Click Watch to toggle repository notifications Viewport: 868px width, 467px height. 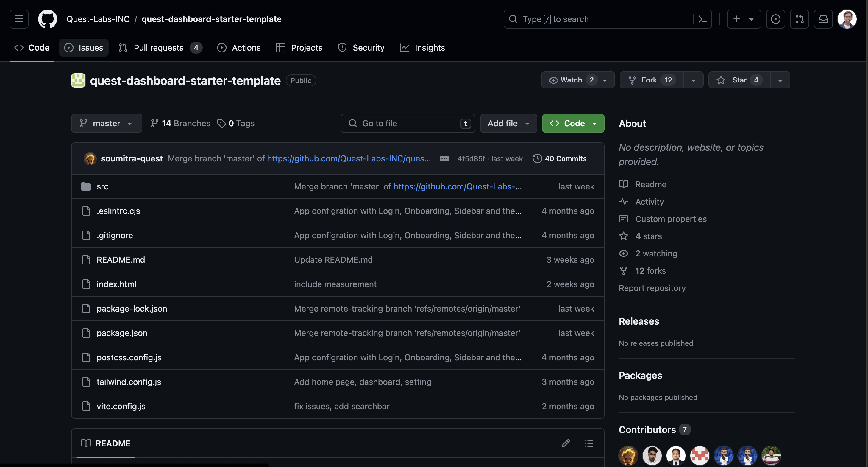coord(571,80)
